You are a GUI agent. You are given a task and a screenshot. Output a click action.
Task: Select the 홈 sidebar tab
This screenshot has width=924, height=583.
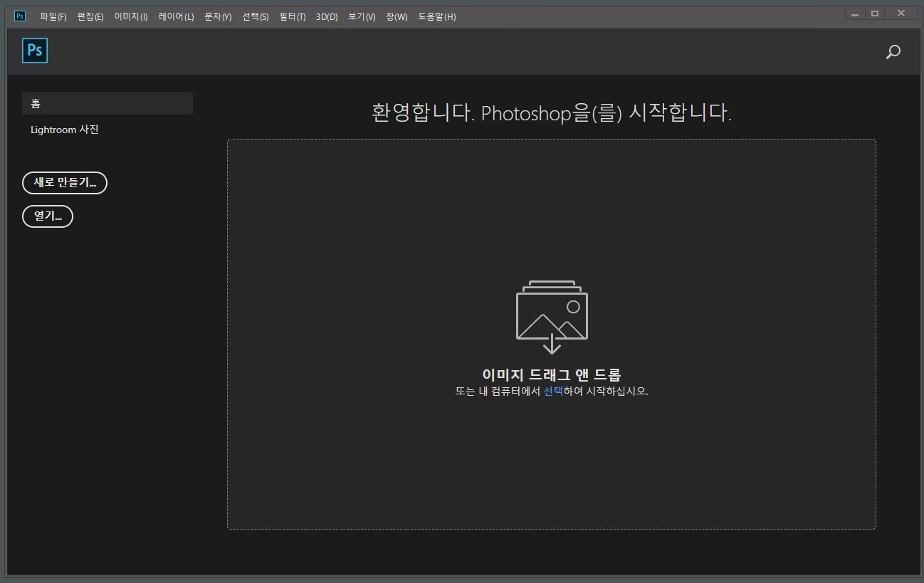tap(107, 103)
